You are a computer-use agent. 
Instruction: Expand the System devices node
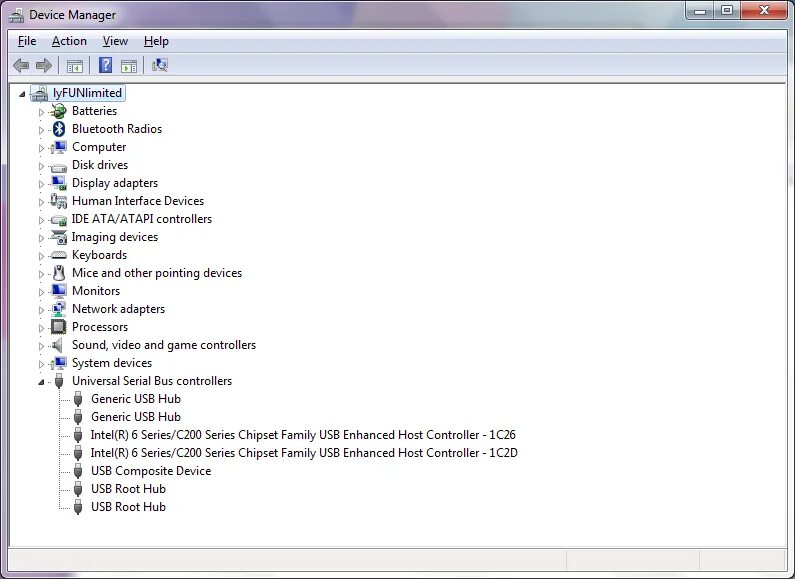pyautogui.click(x=42, y=364)
